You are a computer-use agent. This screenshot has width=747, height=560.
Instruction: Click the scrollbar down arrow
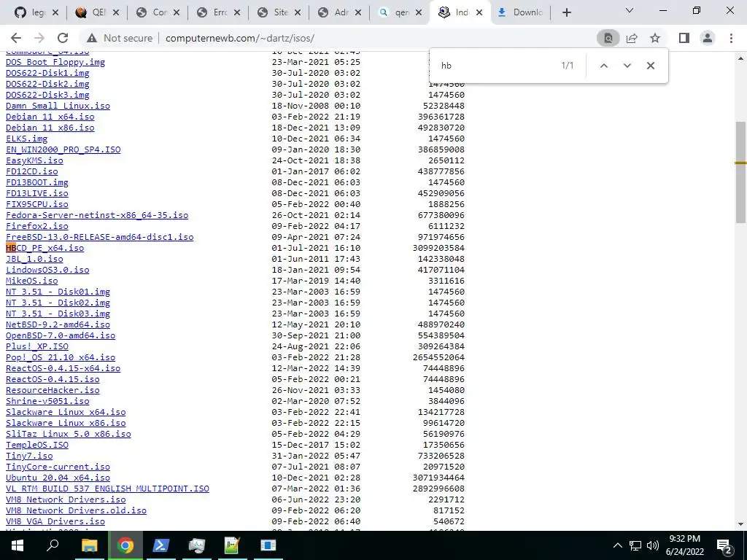(740, 524)
